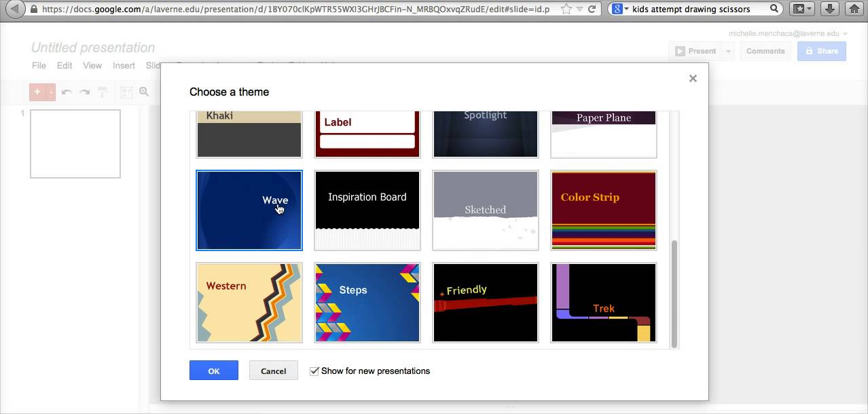This screenshot has height=414, width=868.
Task: Click the bookmark star in address bar
Action: point(566,10)
